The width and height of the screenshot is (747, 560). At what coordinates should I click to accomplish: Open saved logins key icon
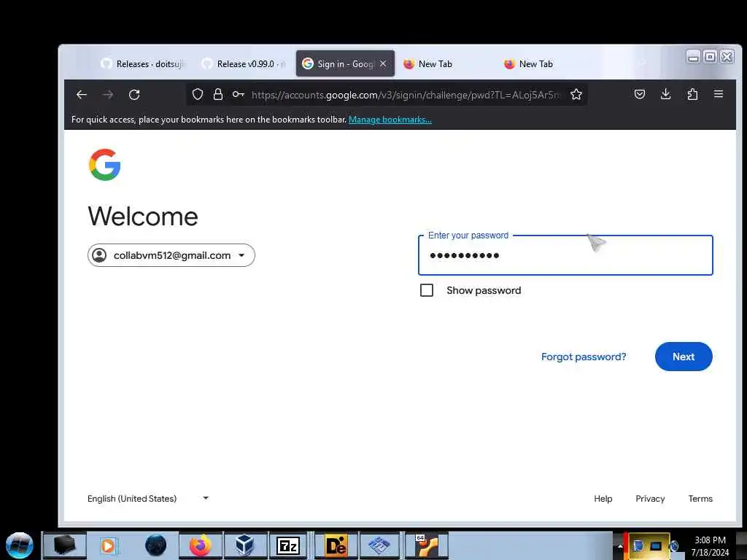pos(239,94)
